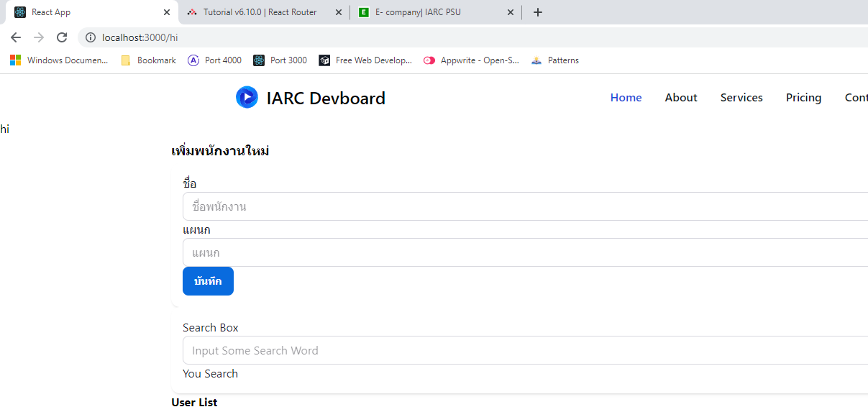This screenshot has width=868, height=412.
Task: Open the Appwrite Open-Source bookmark
Action: pyautogui.click(x=472, y=60)
